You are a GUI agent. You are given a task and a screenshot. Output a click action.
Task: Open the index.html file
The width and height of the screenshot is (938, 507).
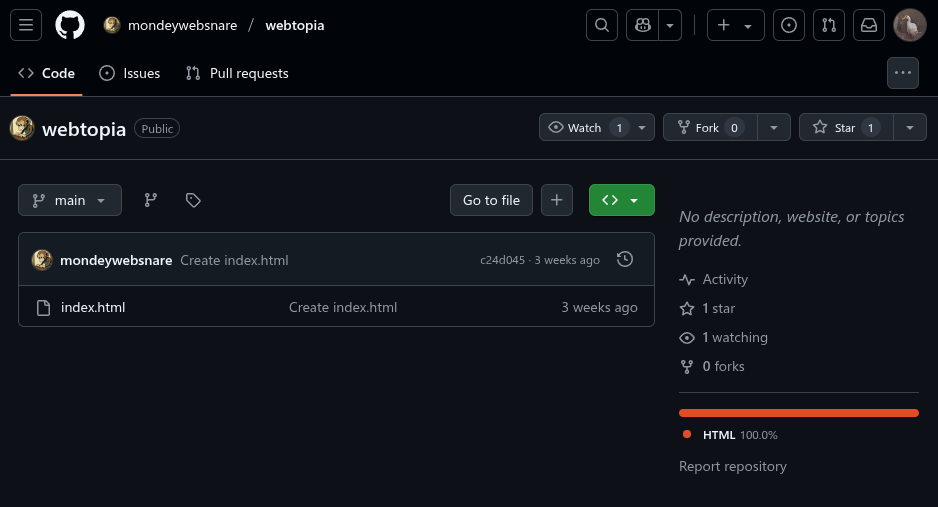click(93, 307)
